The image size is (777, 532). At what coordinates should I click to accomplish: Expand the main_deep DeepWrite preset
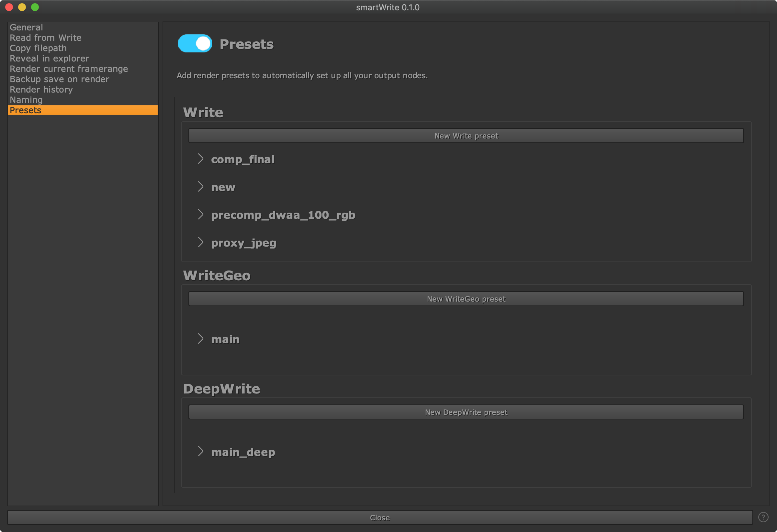[x=200, y=451]
